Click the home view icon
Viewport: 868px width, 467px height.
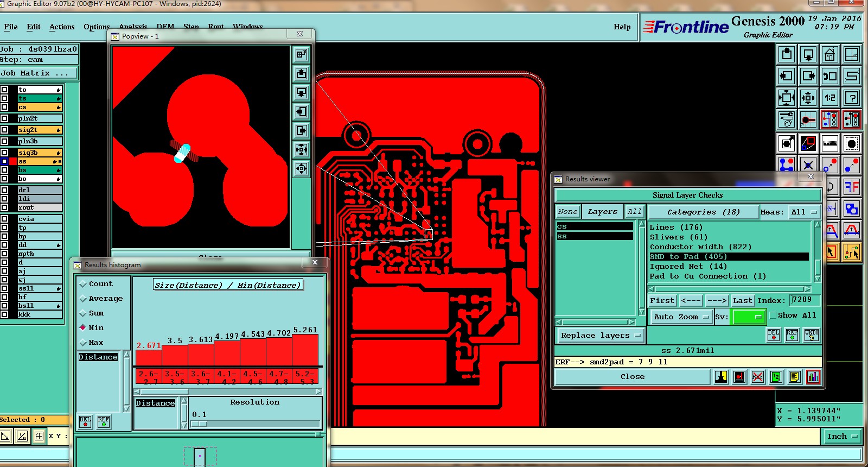830,54
